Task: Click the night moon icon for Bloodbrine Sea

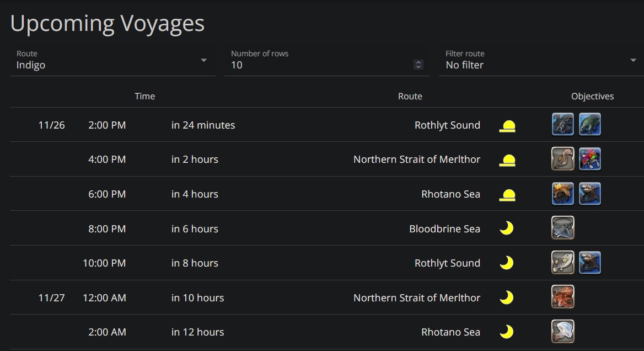Action: [x=507, y=228]
